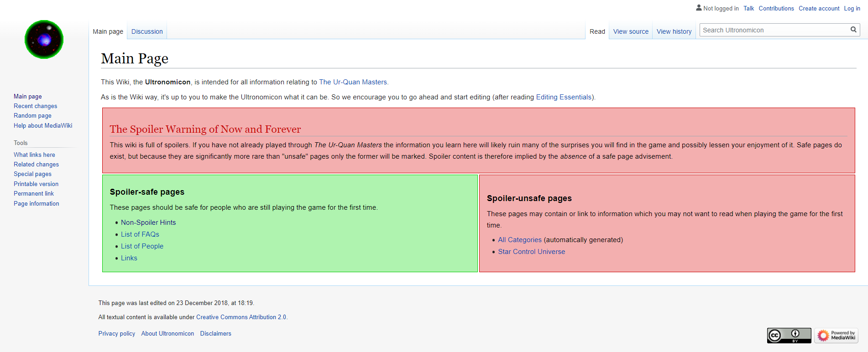The height and width of the screenshot is (352, 868).
Task: Click the last edited date text in footer
Action: tap(176, 303)
